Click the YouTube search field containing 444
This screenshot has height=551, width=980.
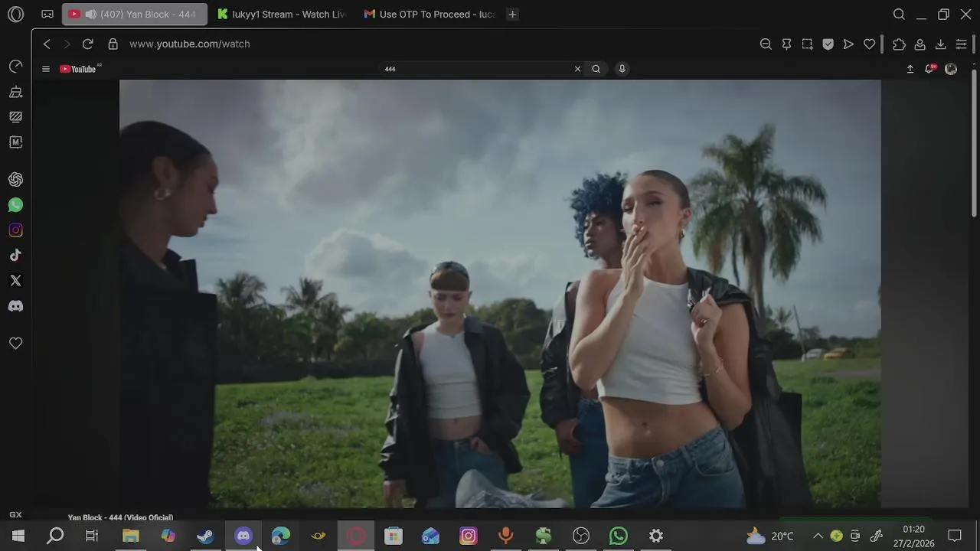click(x=476, y=69)
